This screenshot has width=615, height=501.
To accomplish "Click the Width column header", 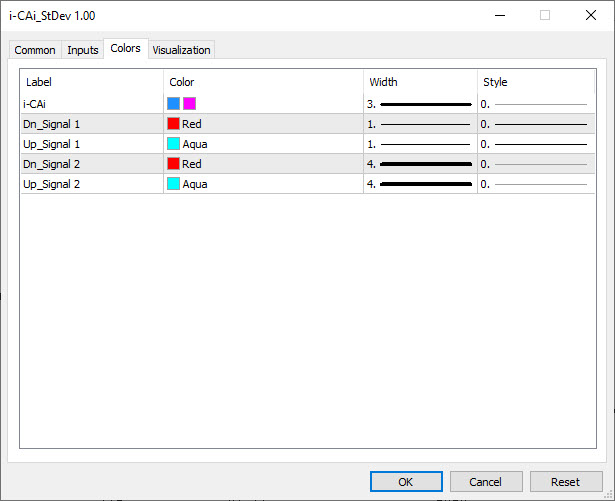I will [x=420, y=82].
